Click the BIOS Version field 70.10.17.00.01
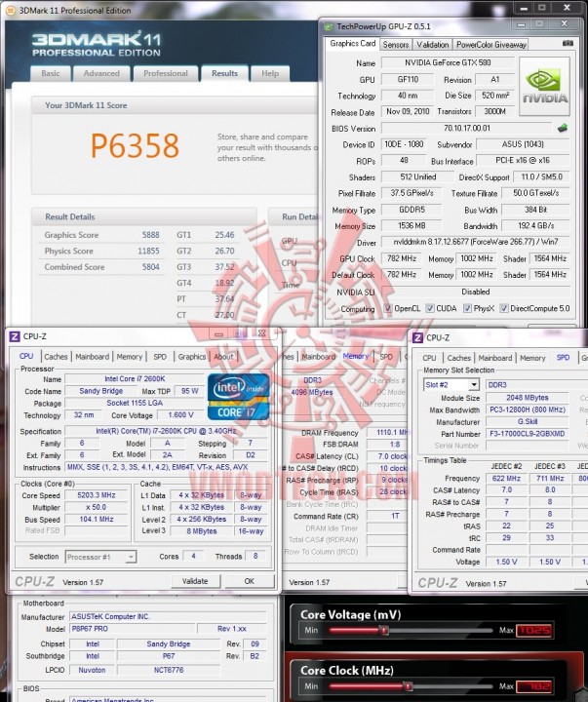The image size is (588, 702). 467,128
